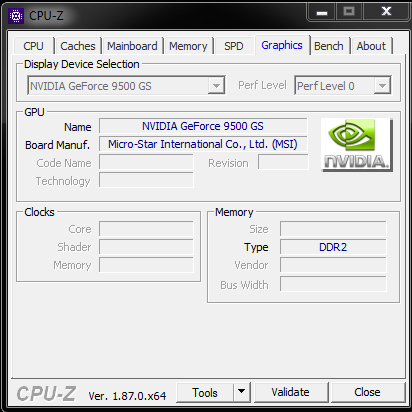
Task: Click the DDR2 memory type value
Action: coord(333,247)
